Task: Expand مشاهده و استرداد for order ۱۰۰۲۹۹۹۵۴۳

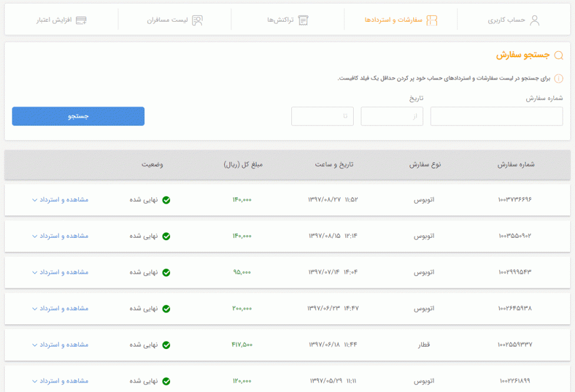Action: (x=60, y=273)
